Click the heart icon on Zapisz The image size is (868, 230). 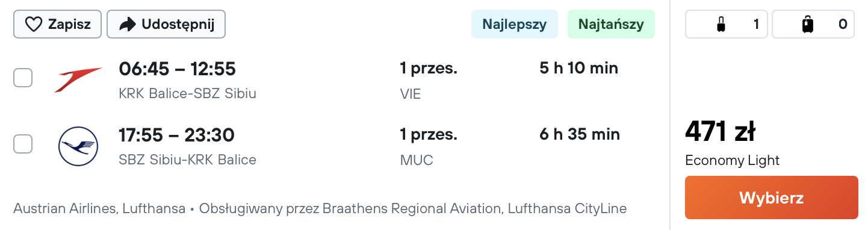[x=33, y=25]
